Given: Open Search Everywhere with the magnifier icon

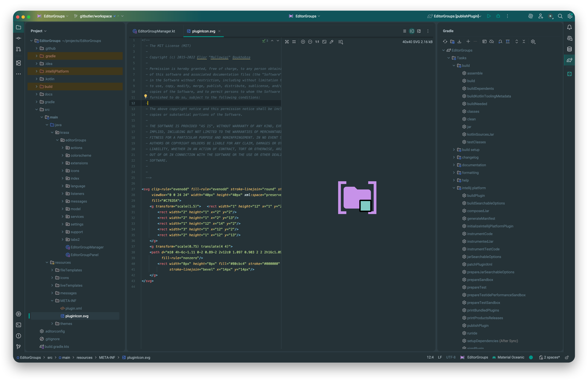Looking at the screenshot, I should (x=560, y=16).
